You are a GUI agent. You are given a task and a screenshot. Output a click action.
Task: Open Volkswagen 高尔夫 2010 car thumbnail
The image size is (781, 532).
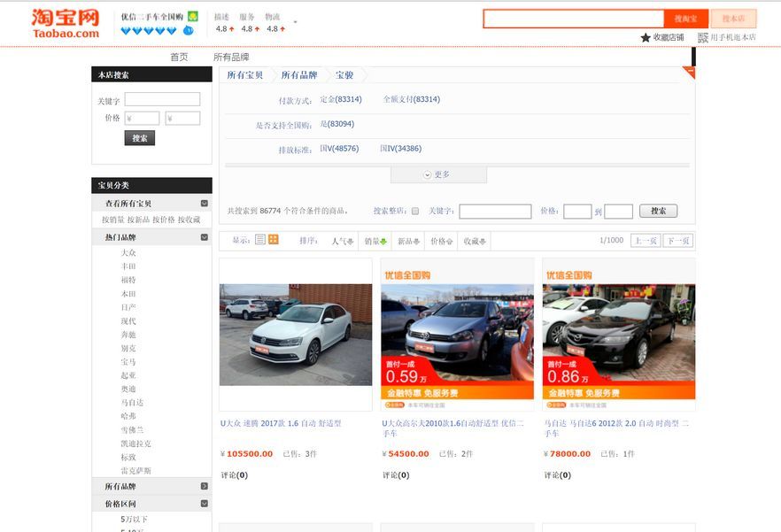point(457,335)
